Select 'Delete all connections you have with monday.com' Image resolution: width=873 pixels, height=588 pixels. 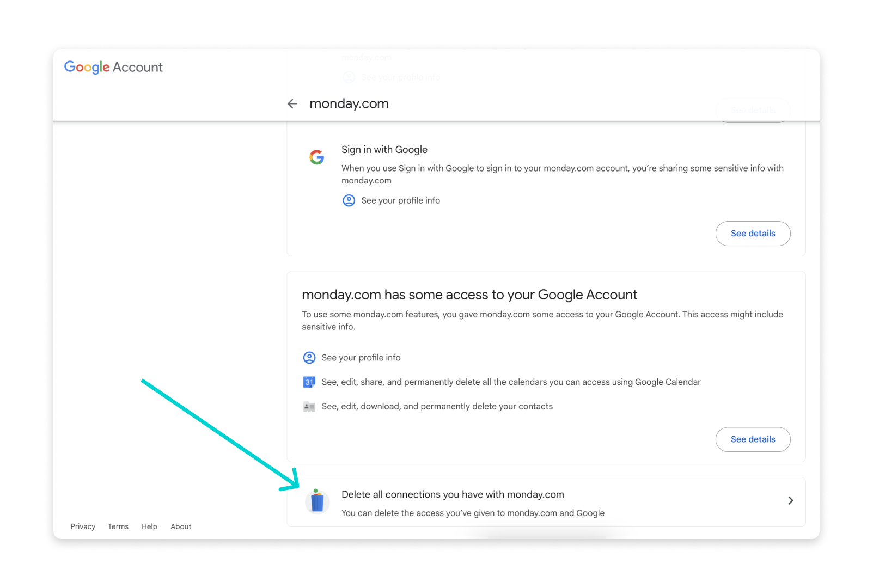[x=453, y=494]
